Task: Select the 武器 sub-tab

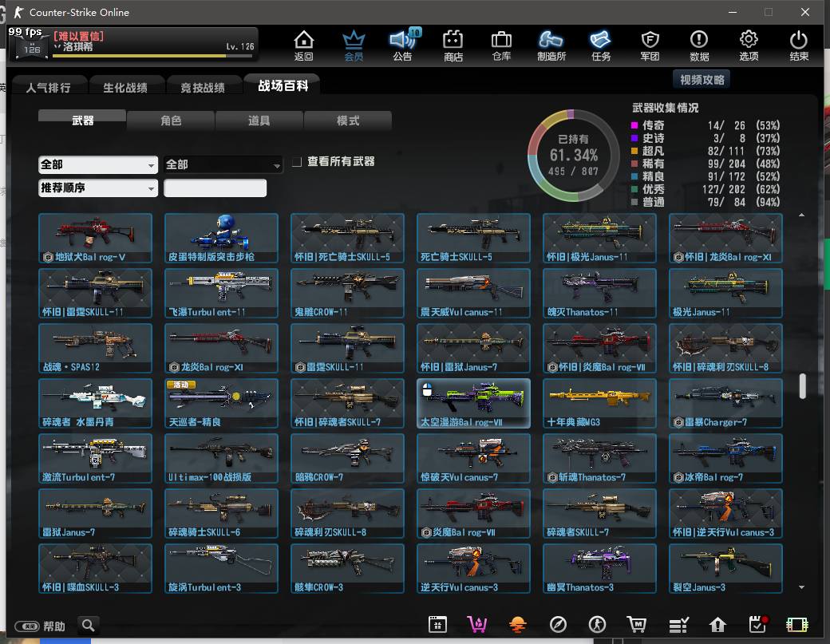Action: point(82,121)
